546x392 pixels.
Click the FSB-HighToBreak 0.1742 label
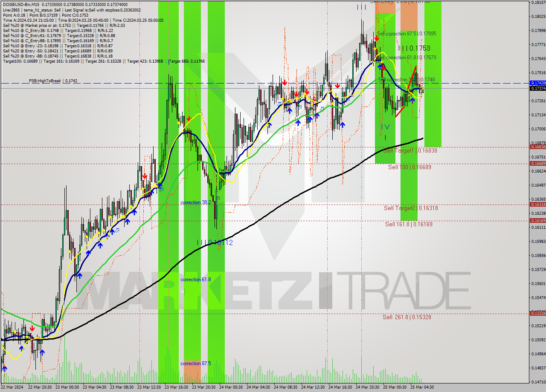tap(53, 81)
